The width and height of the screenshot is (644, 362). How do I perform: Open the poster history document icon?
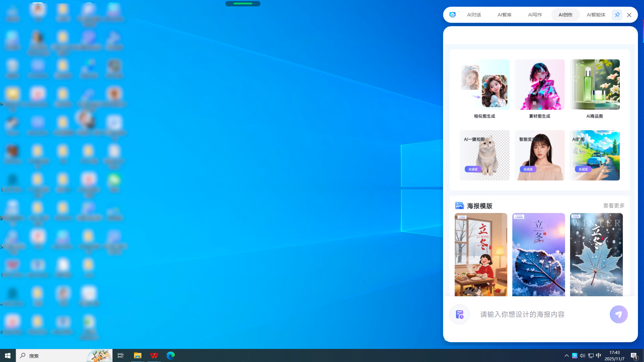point(459,314)
